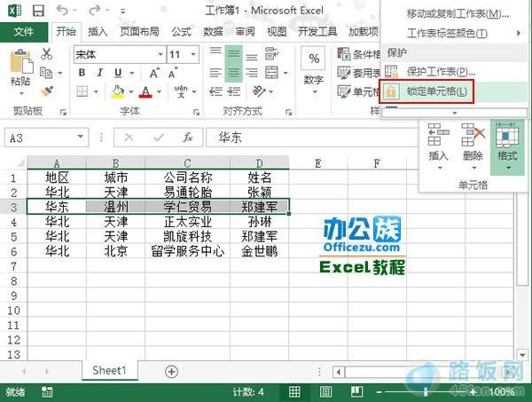Open the wén phonetic guide tool
532x402 pixels.
point(181,91)
